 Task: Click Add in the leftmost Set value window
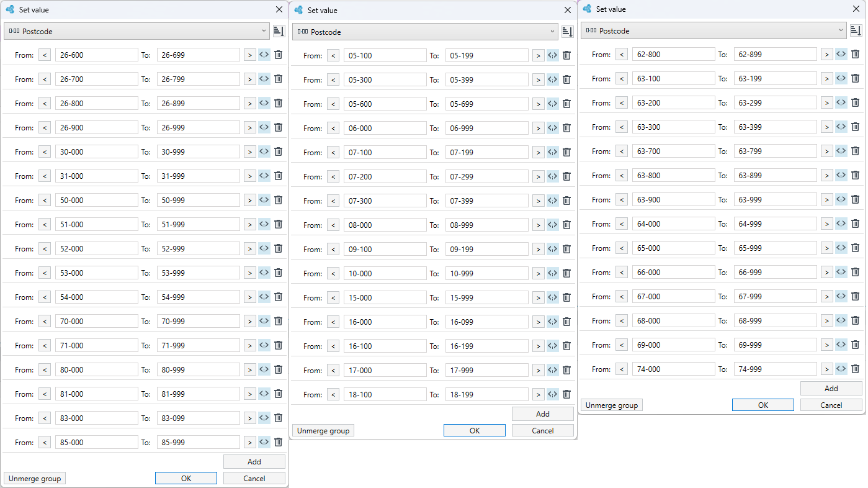pos(254,461)
